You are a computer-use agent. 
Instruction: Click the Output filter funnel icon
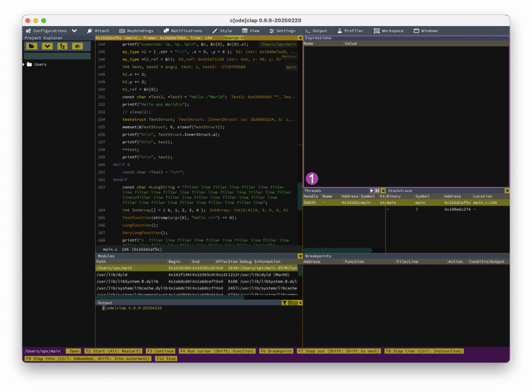click(284, 303)
